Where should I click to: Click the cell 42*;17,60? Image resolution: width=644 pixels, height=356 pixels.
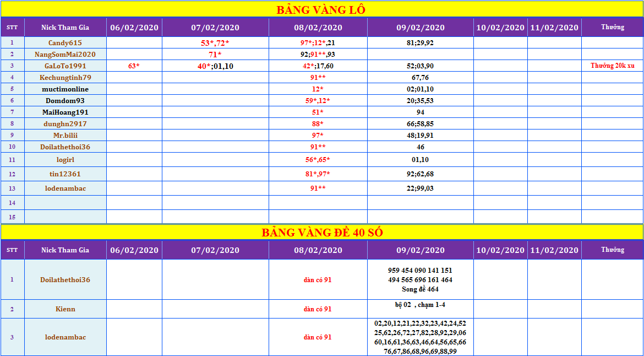pos(318,66)
